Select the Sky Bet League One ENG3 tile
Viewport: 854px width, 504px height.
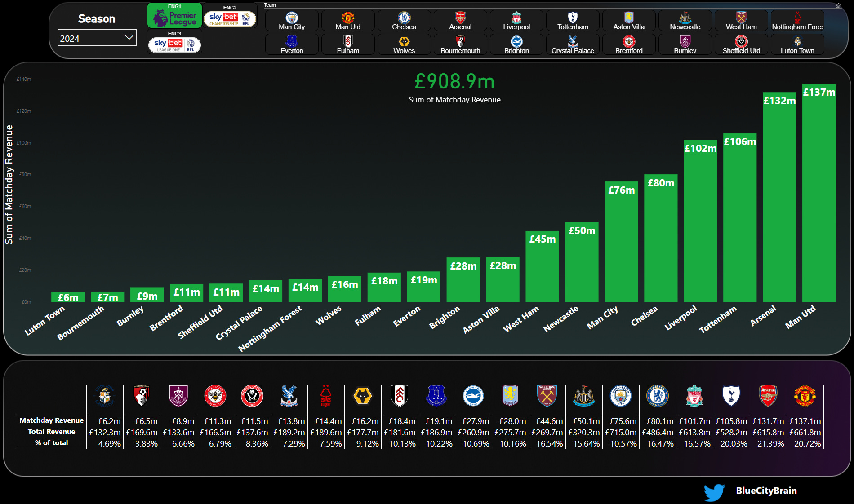tap(174, 42)
